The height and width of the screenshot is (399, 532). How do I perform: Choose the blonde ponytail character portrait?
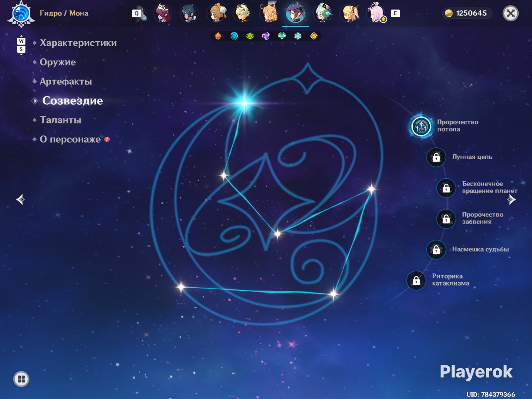pos(349,13)
